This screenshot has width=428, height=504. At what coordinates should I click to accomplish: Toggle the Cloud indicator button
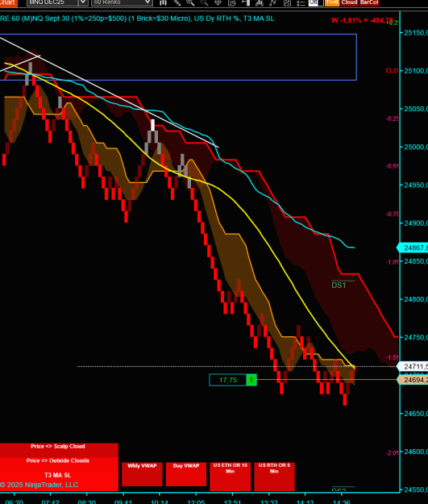coord(349,2)
